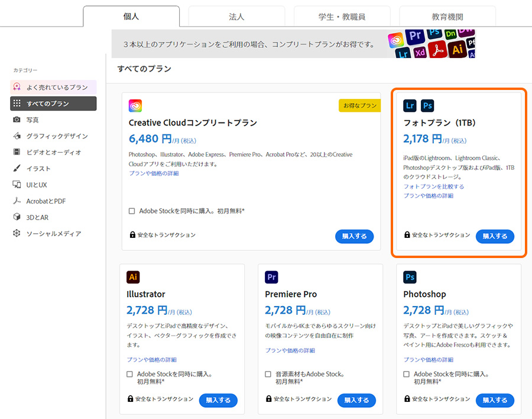The width and height of the screenshot is (532, 419).
Task: Select the 学生・教職員 tab
Action: (x=342, y=17)
